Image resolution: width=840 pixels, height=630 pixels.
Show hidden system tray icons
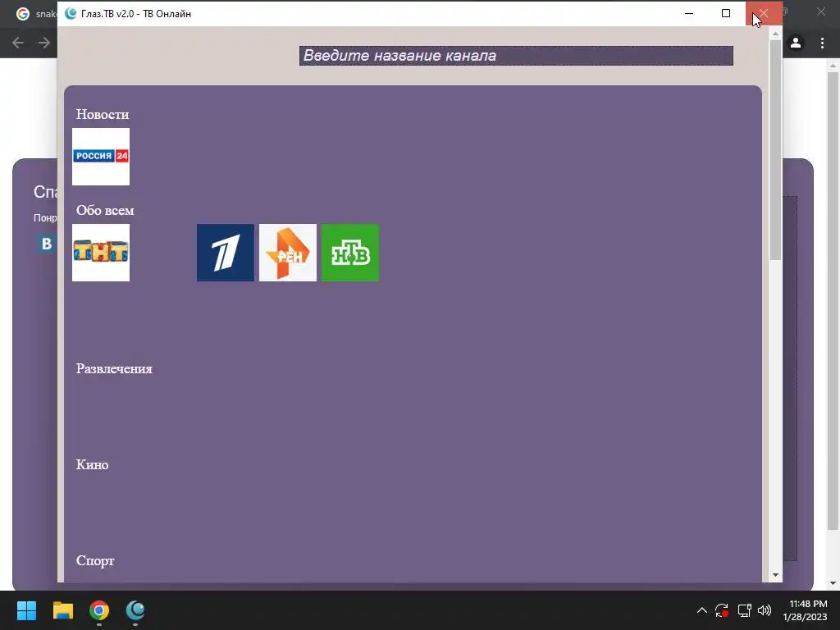[x=702, y=610]
